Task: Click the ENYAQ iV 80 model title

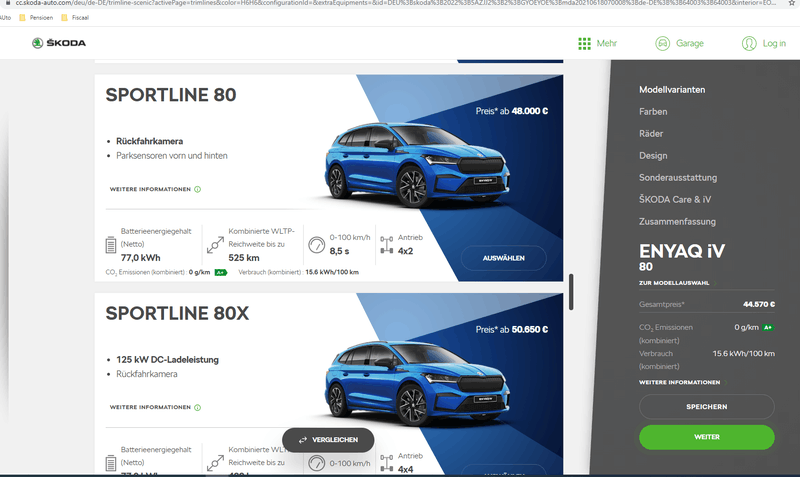Action: click(682, 257)
